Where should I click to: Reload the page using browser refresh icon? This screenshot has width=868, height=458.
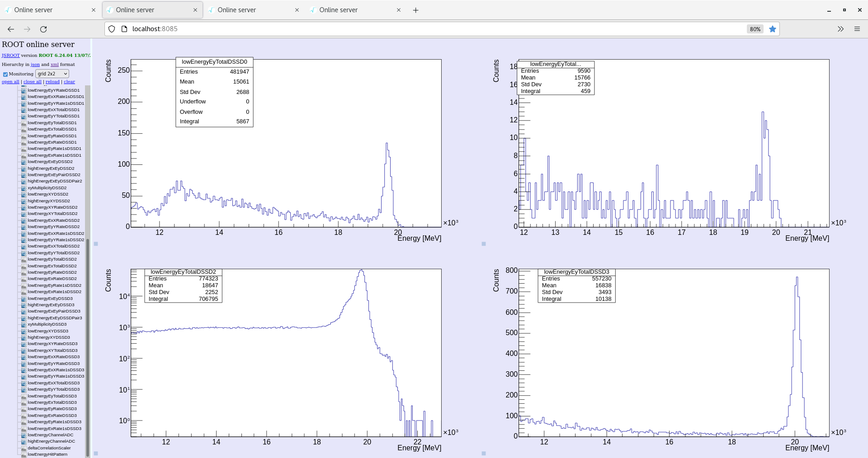pos(43,29)
